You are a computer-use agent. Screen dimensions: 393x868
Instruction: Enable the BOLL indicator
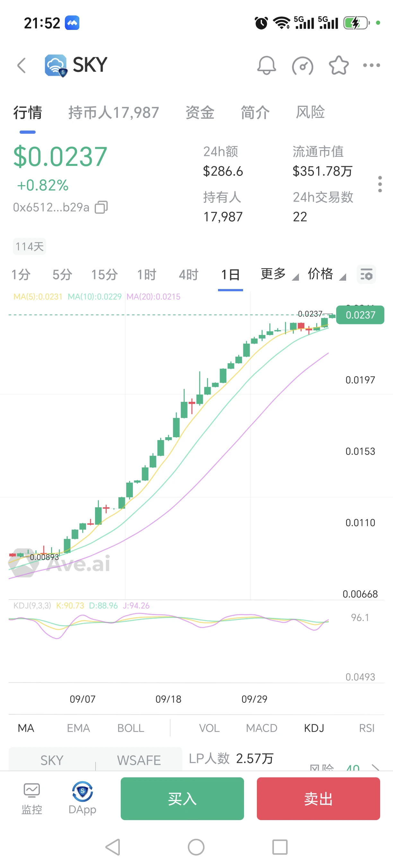coord(131,728)
